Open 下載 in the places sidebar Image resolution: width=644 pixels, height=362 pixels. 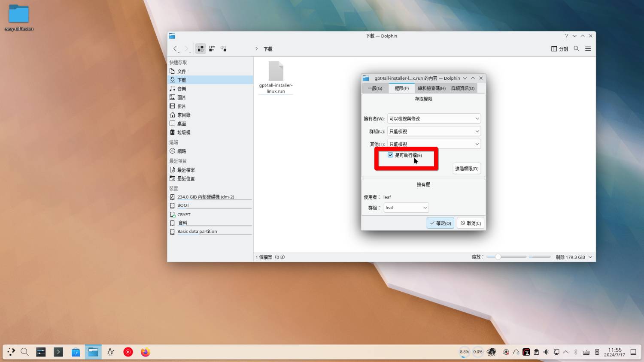pos(210,80)
